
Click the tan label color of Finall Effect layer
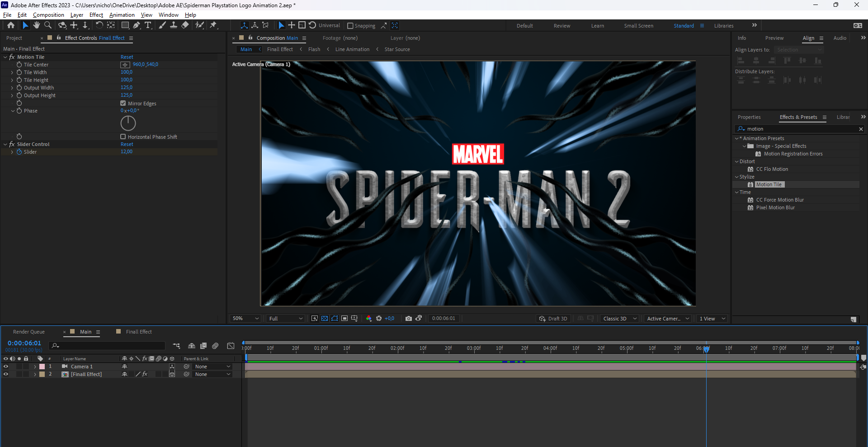click(x=42, y=374)
